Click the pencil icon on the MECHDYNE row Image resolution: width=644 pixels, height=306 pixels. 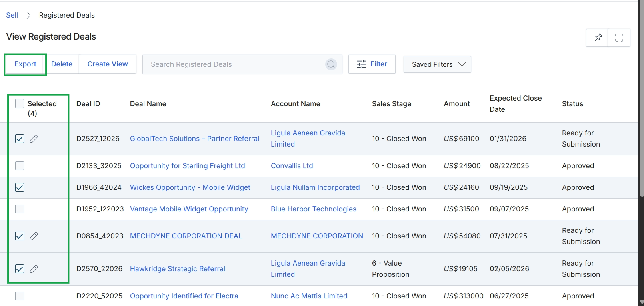point(34,236)
